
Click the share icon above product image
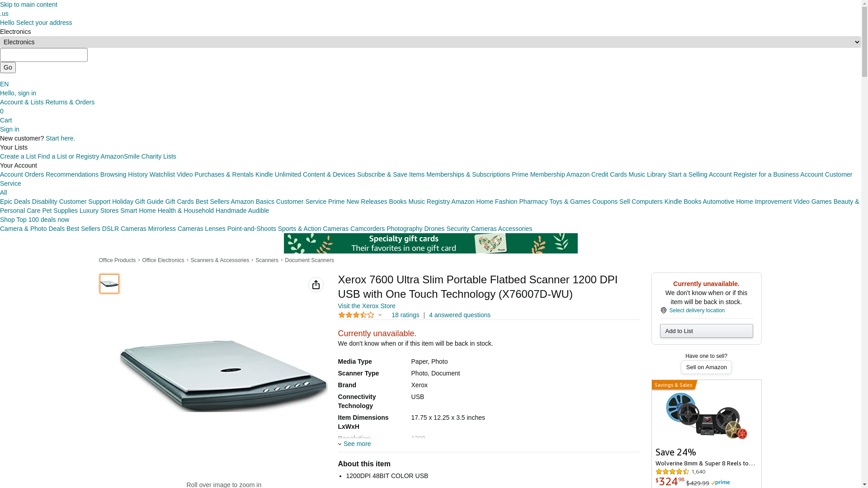[316, 285]
